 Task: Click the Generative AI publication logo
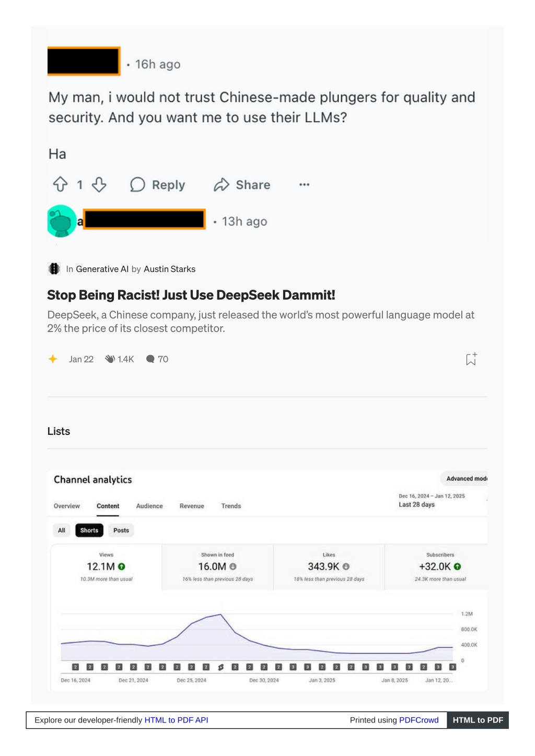(x=54, y=269)
